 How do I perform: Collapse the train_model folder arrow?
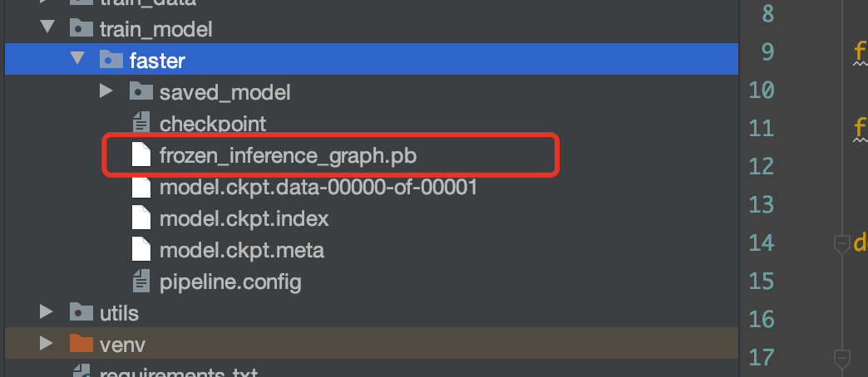(47, 27)
